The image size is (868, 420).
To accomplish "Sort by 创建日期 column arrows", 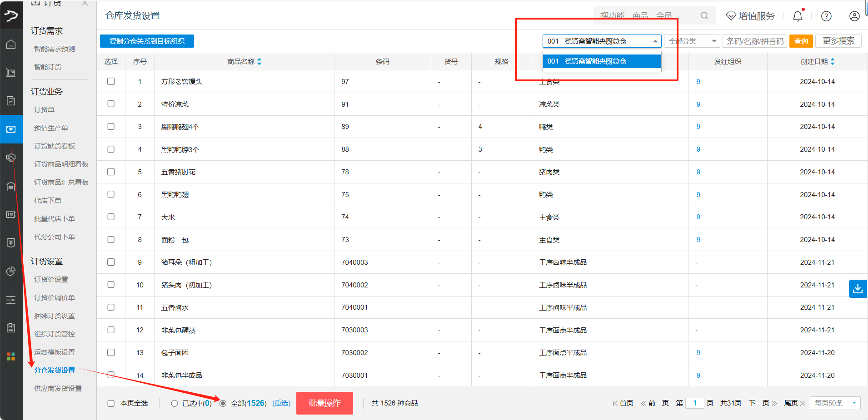I will click(833, 62).
